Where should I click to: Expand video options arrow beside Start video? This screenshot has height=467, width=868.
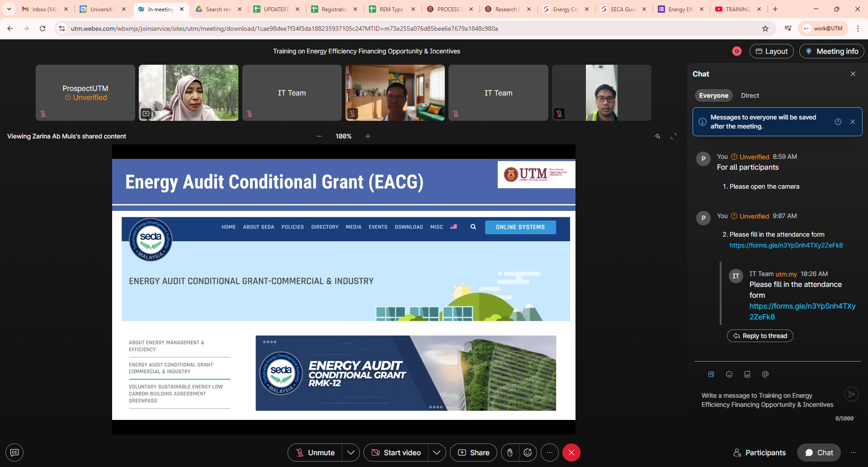(x=437, y=453)
